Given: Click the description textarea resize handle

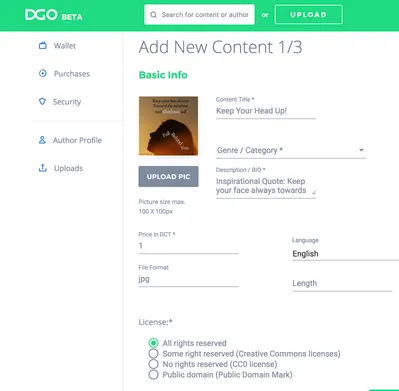Looking at the screenshot, I should pyautogui.click(x=313, y=193).
